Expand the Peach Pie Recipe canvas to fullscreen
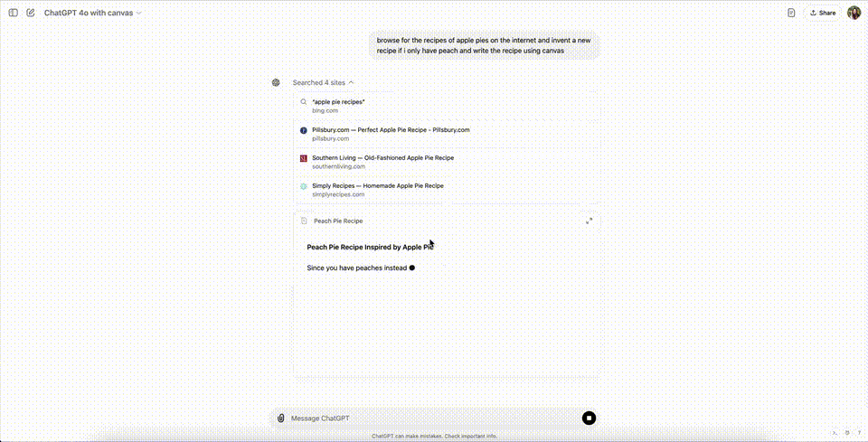The height and width of the screenshot is (442, 868). (589, 221)
